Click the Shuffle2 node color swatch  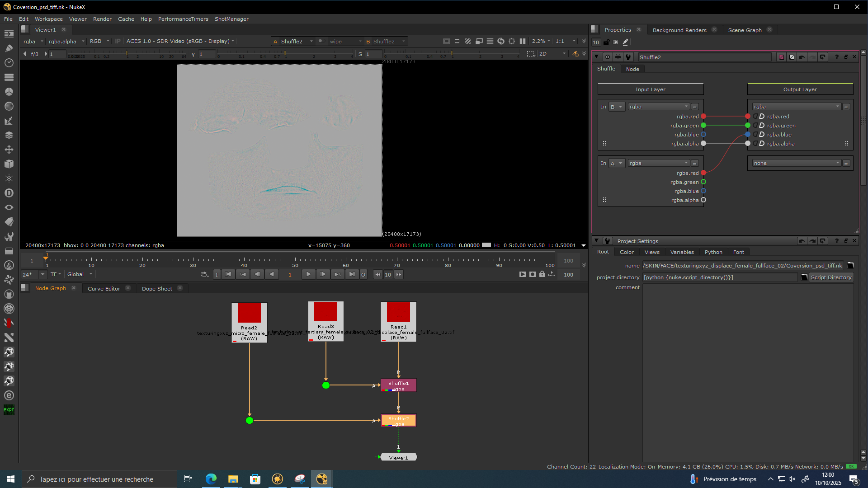pyautogui.click(x=781, y=57)
